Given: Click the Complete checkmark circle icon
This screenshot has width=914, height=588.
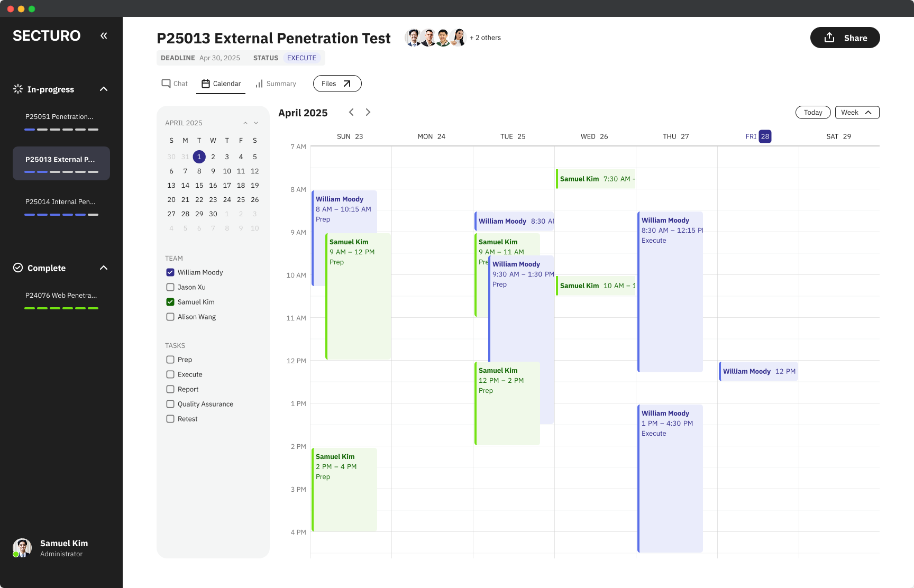Looking at the screenshot, I should [x=18, y=268].
